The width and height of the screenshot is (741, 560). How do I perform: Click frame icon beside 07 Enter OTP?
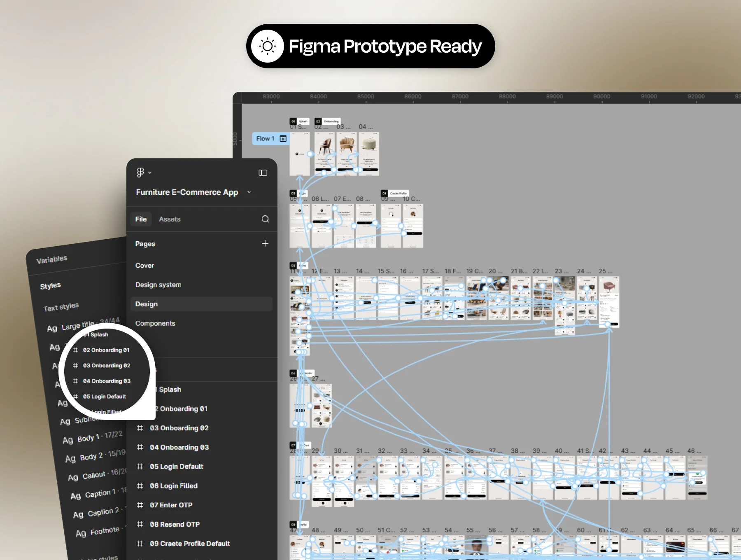pyautogui.click(x=140, y=505)
